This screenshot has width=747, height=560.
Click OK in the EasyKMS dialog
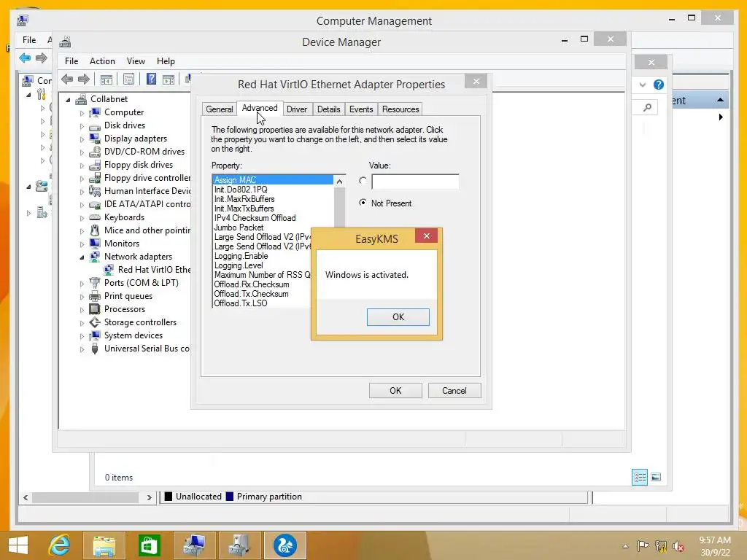tap(398, 317)
